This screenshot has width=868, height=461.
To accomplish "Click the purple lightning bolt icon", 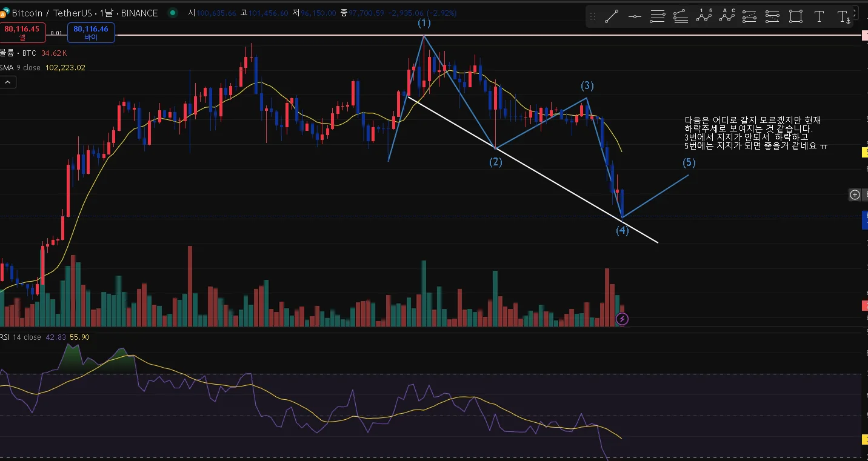I will [622, 319].
